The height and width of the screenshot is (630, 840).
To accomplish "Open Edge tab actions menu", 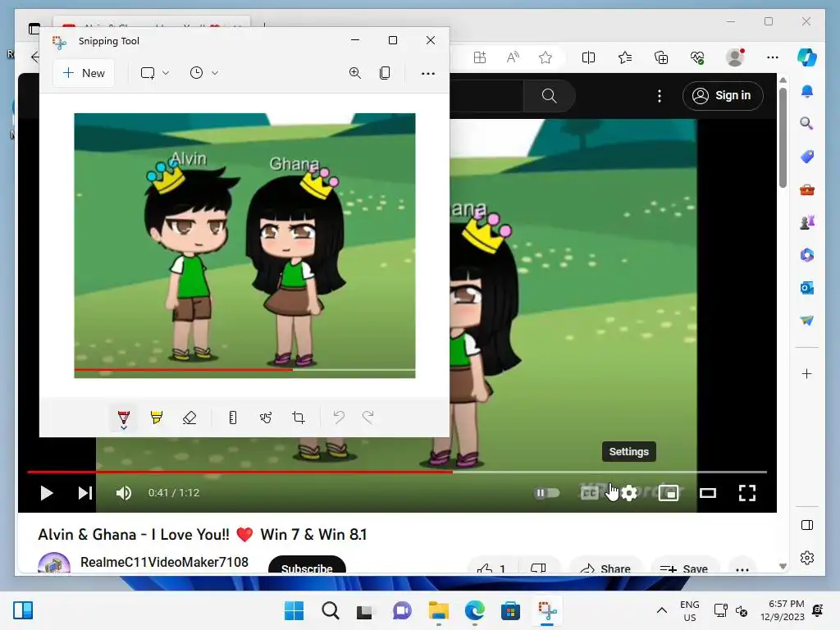I will [34, 29].
